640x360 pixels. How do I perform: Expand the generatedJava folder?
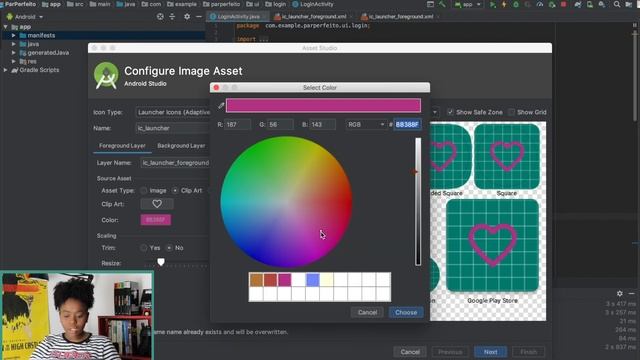(13, 53)
